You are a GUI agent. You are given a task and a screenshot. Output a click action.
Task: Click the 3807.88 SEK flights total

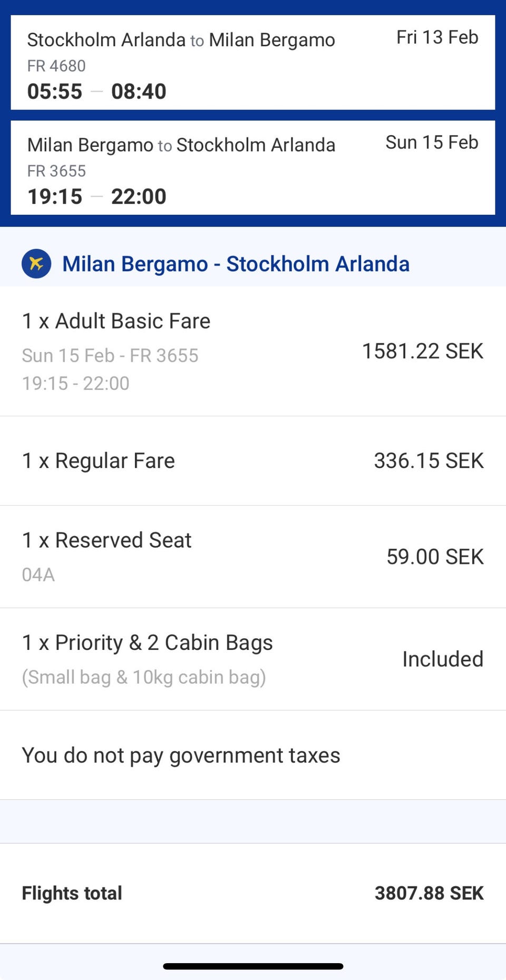(x=429, y=893)
